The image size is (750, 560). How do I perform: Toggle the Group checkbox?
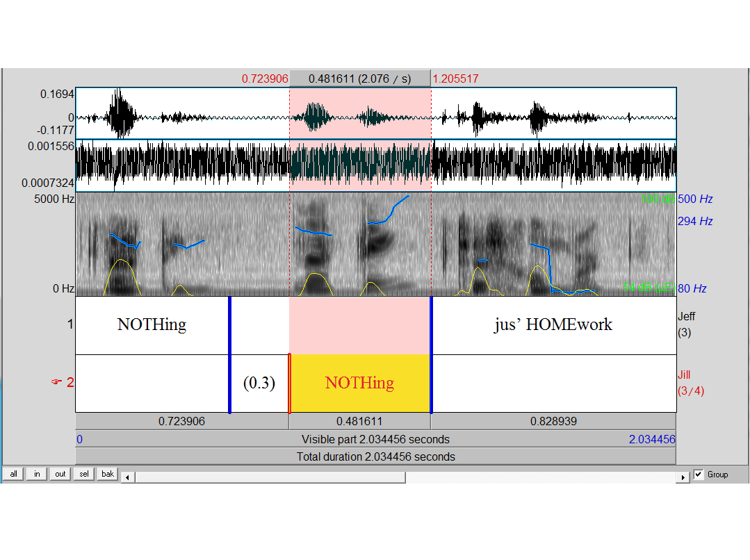click(699, 475)
